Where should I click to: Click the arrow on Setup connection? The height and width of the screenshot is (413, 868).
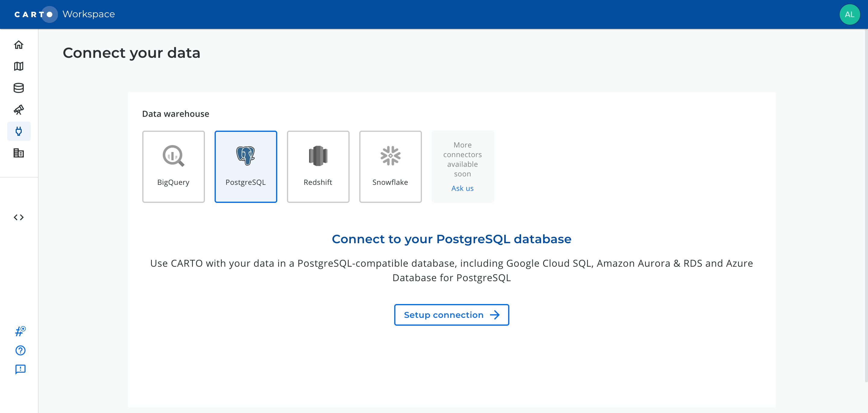point(495,315)
